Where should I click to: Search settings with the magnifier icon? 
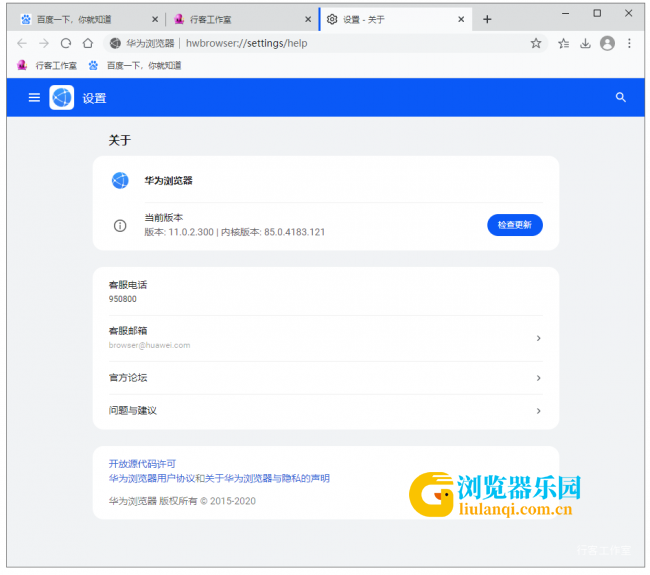click(x=621, y=97)
